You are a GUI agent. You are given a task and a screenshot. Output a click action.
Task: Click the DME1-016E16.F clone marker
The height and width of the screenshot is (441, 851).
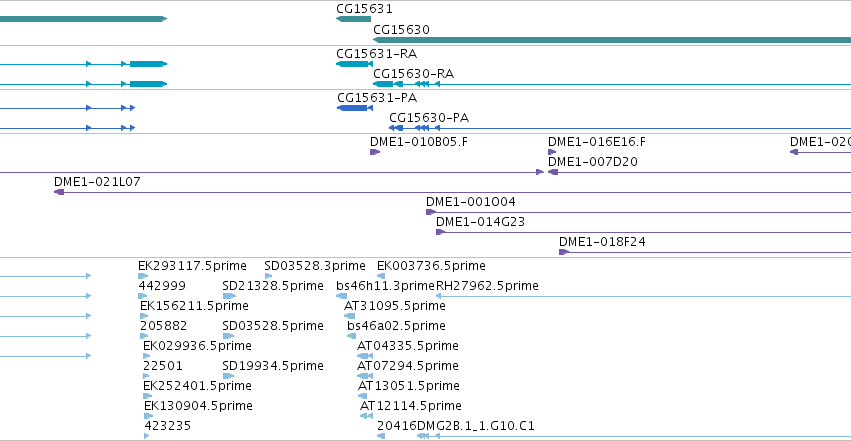pyautogui.click(x=552, y=152)
